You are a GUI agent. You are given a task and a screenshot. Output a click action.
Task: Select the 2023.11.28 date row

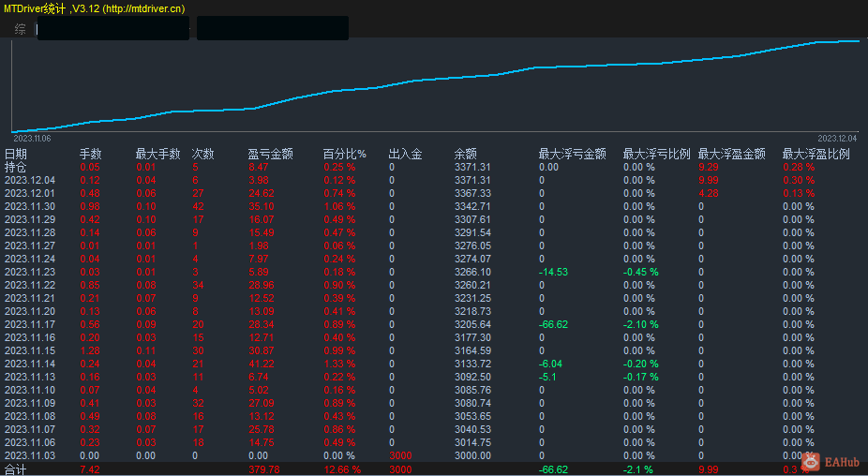(30, 232)
